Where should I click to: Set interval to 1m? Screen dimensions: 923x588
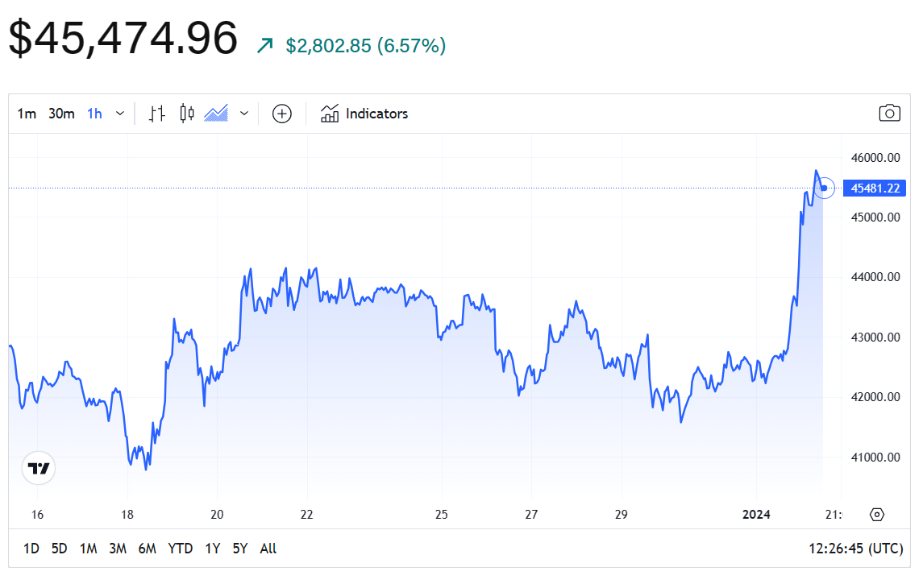click(27, 114)
